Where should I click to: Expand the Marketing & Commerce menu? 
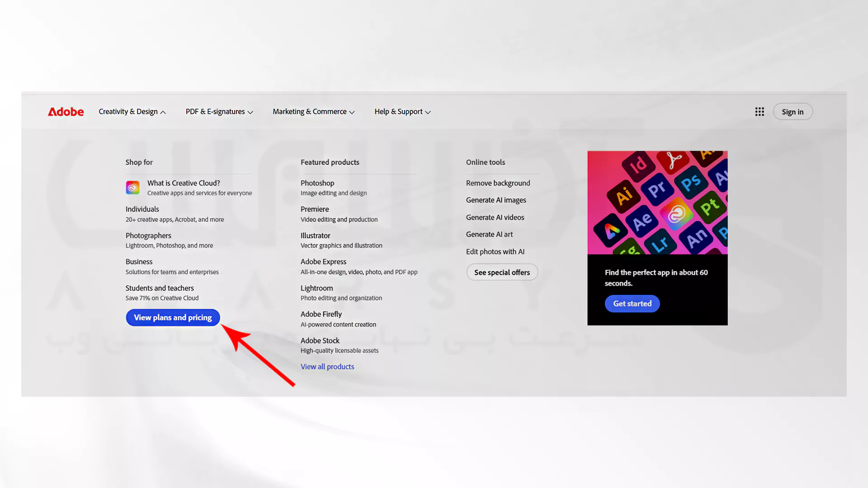tap(314, 112)
